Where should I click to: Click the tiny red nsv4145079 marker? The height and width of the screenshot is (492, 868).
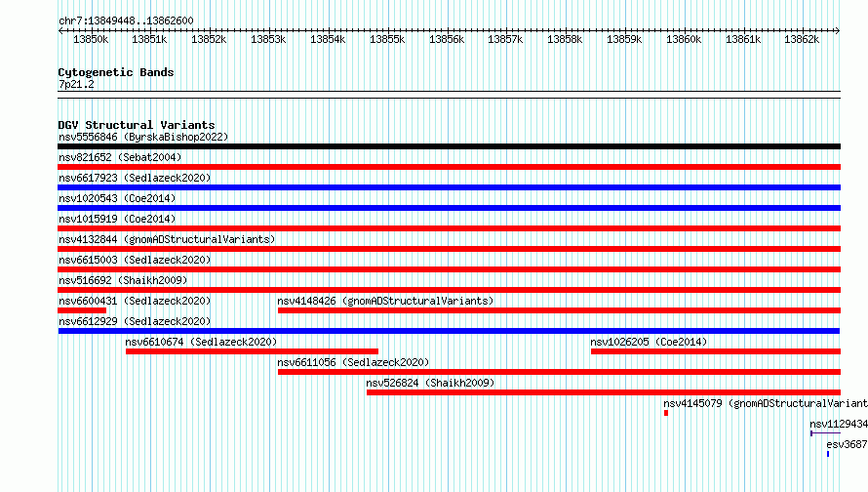666,413
